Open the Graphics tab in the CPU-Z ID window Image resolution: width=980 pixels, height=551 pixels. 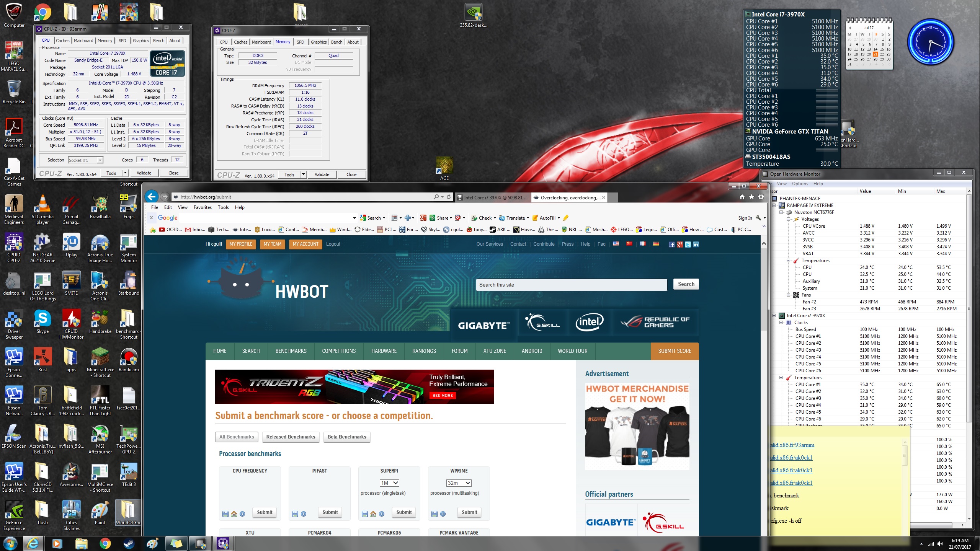point(140,40)
